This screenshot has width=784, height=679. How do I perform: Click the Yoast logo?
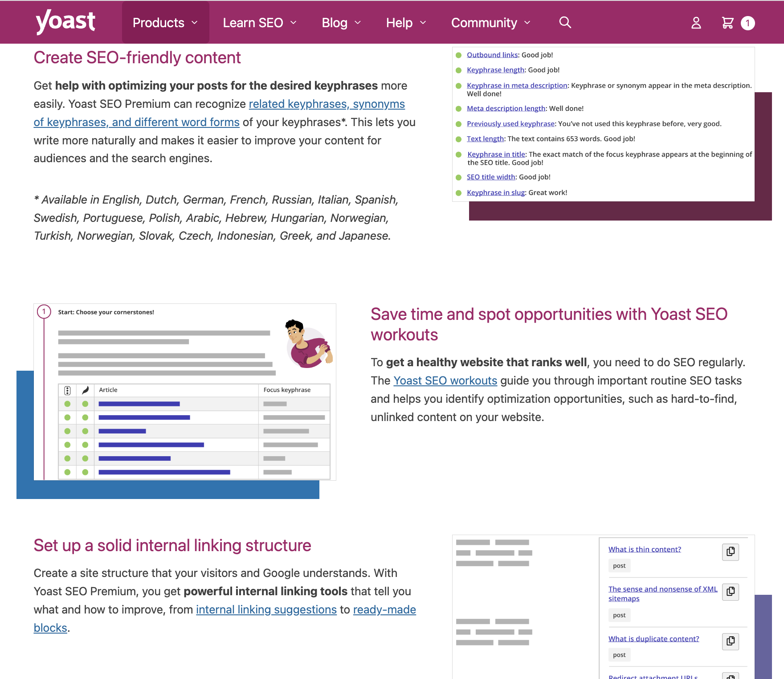point(65,22)
